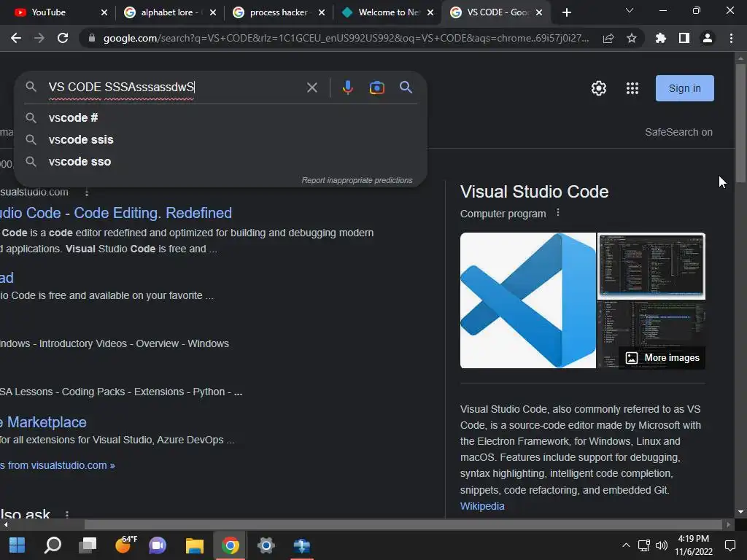Open the Marketplace result link

[43, 422]
